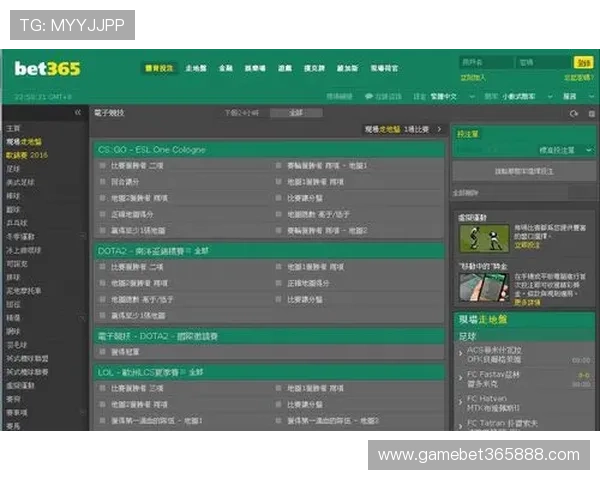This screenshot has width=600, height=480.
Task: Click the icon beside CS:GO 地圖總數 高于/低于
Action: (x=279, y=214)
